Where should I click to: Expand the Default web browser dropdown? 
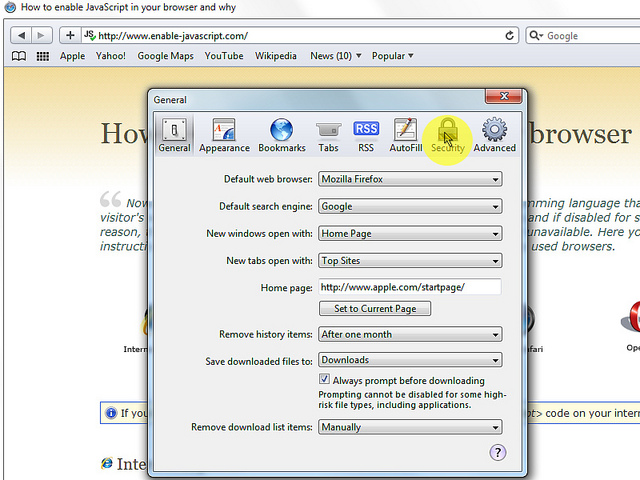[x=410, y=180]
